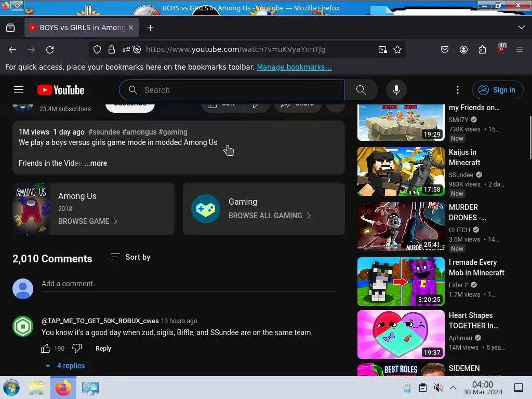Click 23.4M subscribers text
The width and height of the screenshot is (532, 399).
click(x=65, y=109)
